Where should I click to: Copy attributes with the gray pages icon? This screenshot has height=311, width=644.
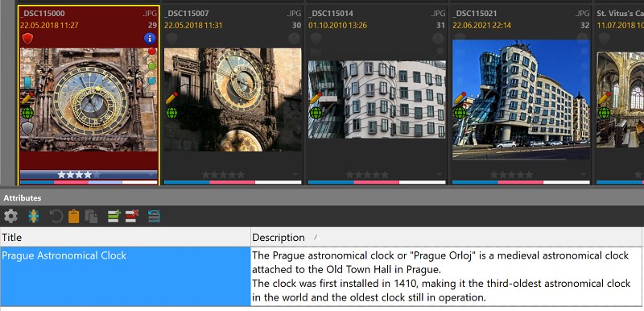(91, 216)
